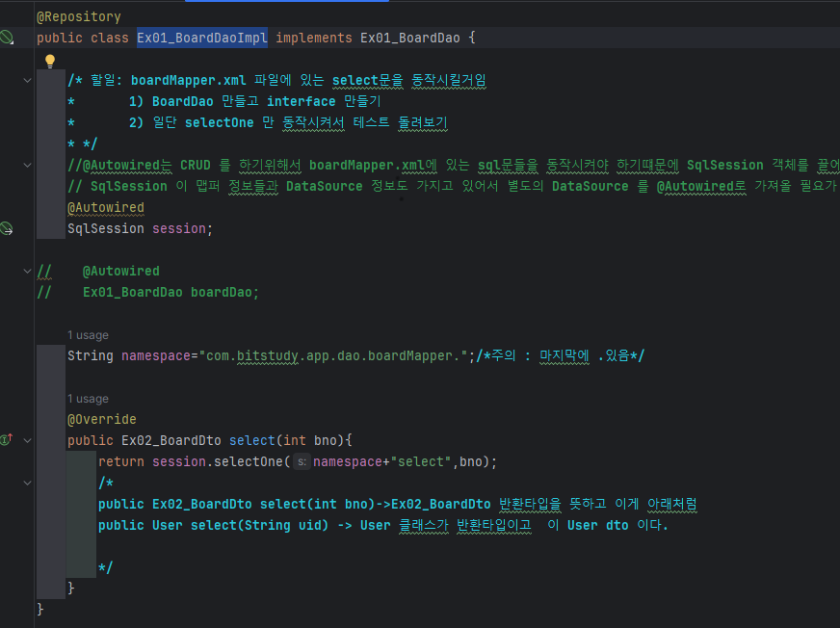Click the Ex01_BoardDao interface name after implements
This screenshot has height=628, width=840.
point(409,38)
